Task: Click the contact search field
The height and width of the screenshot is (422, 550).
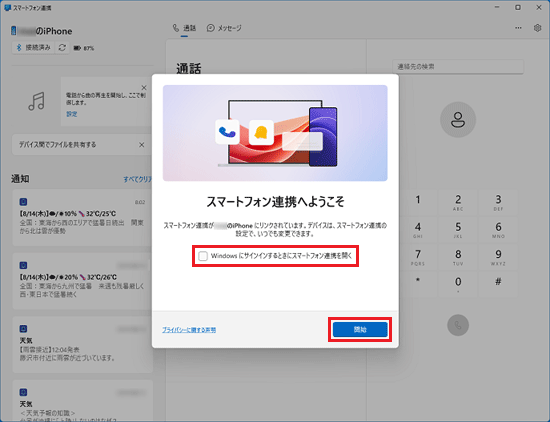Action: [x=458, y=67]
